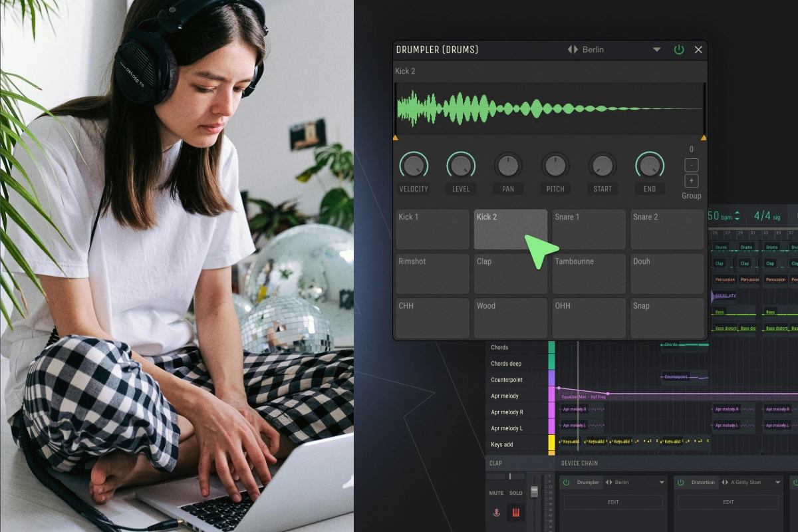Click the orange sample start marker triangle
The image size is (798, 532).
tap(396, 138)
